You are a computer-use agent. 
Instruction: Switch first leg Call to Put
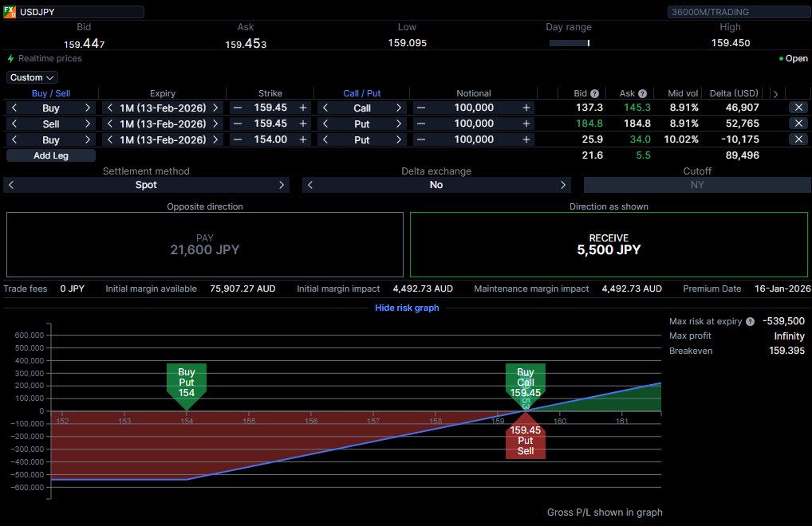click(399, 108)
